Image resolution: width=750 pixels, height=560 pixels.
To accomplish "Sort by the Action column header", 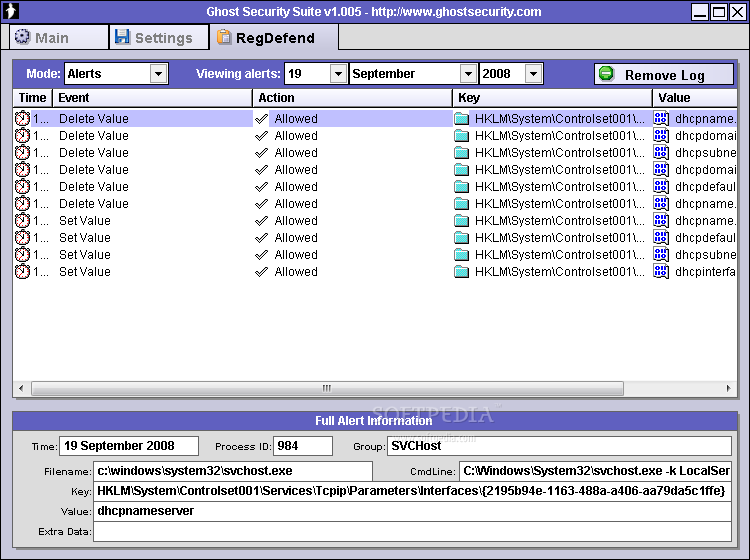I will click(x=353, y=98).
